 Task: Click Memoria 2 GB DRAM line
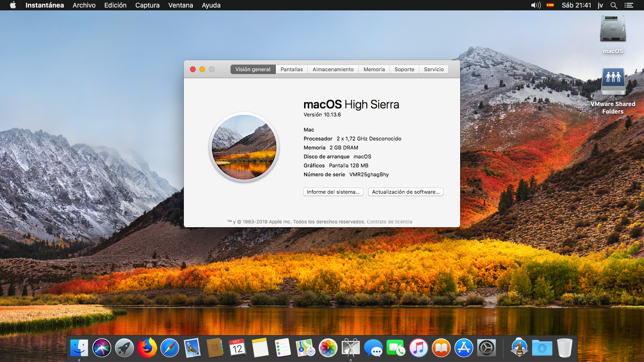pos(331,148)
